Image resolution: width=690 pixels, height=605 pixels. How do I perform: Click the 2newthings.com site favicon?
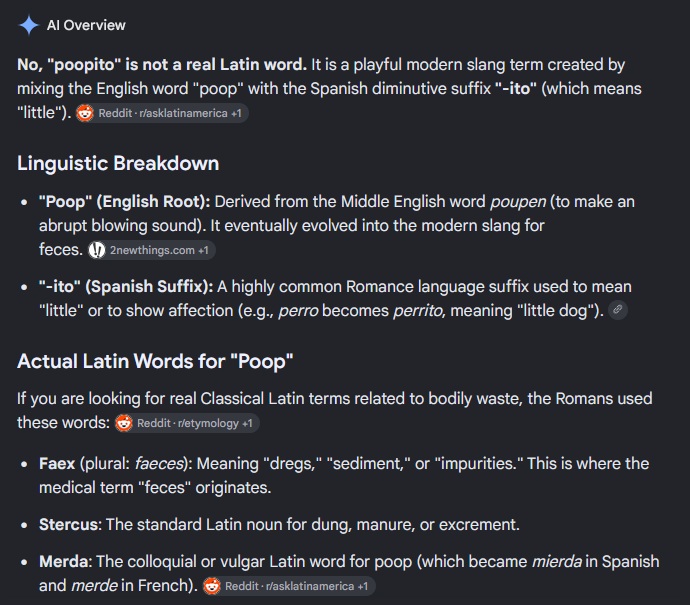[97, 250]
